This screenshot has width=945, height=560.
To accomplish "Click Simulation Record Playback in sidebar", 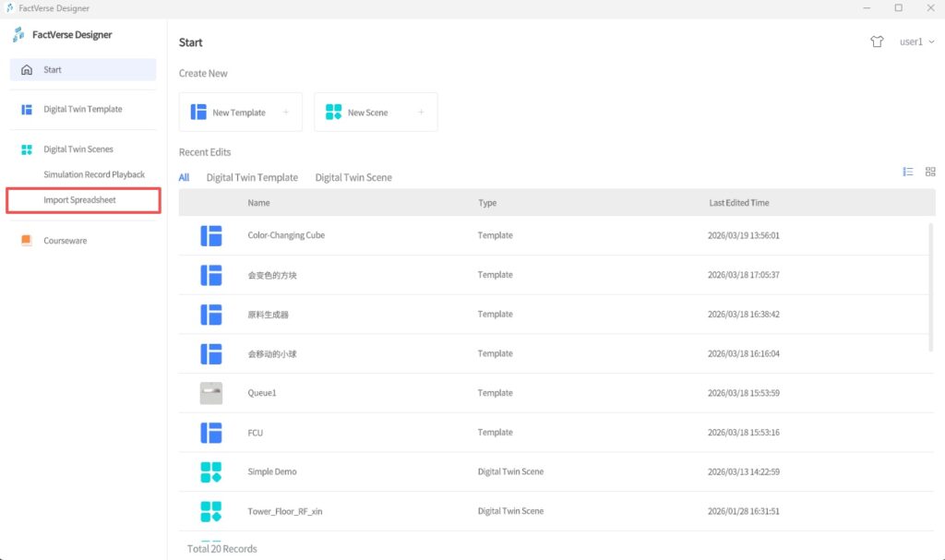I will pyautogui.click(x=94, y=173).
